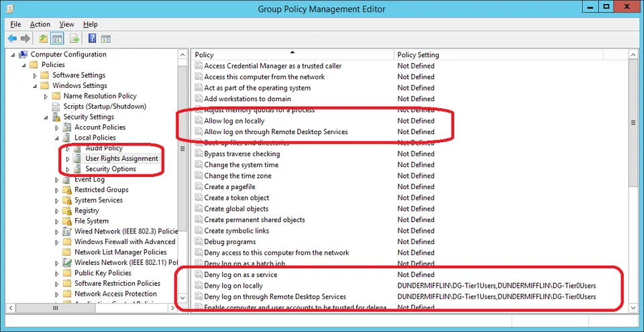Open the Action menu
Image resolution: width=644 pixels, height=332 pixels.
pos(40,24)
